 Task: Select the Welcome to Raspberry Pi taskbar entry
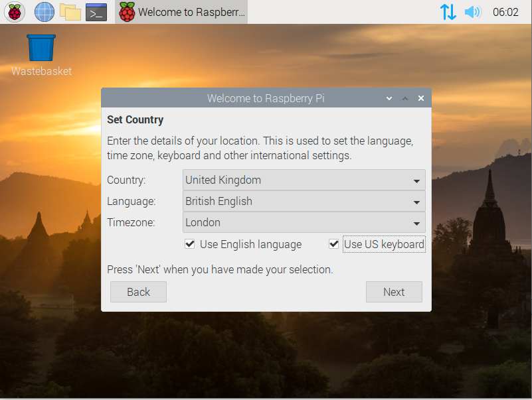click(x=181, y=12)
